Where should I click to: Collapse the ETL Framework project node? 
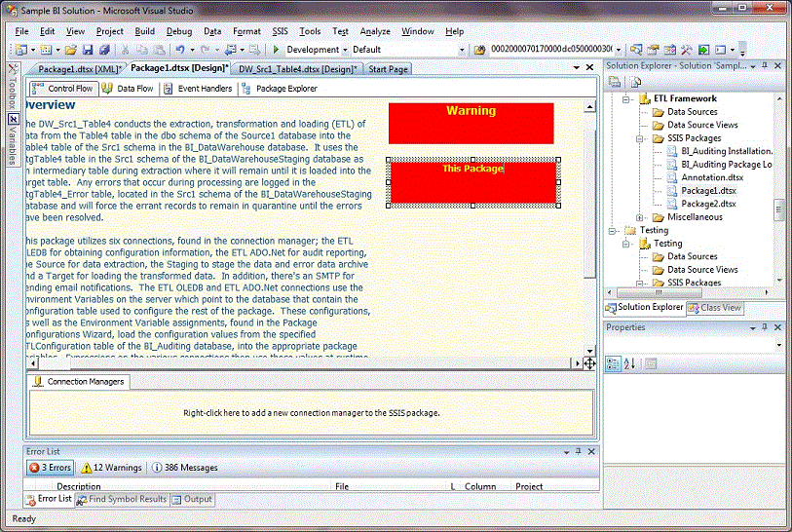coord(625,99)
